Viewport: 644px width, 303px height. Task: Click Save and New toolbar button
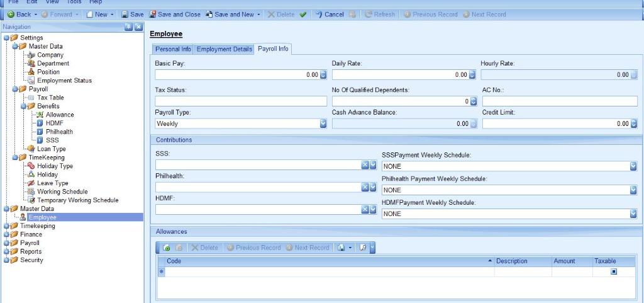230,14
